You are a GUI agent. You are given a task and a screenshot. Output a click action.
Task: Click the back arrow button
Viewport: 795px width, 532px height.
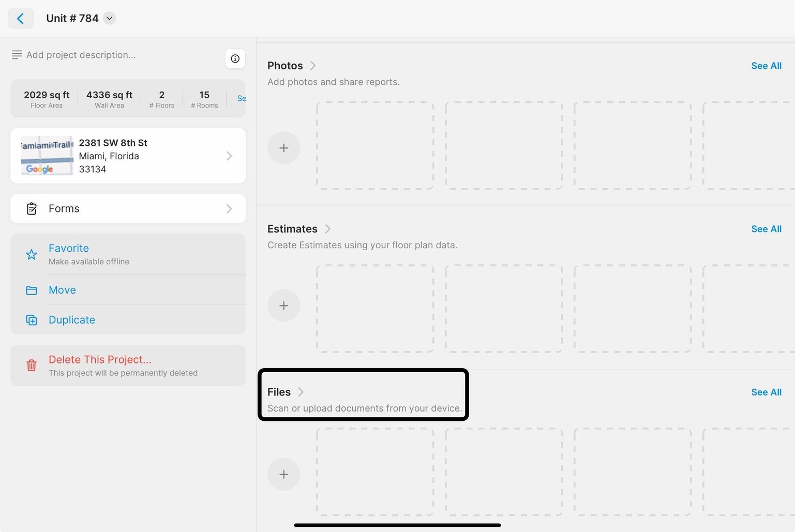coord(21,18)
